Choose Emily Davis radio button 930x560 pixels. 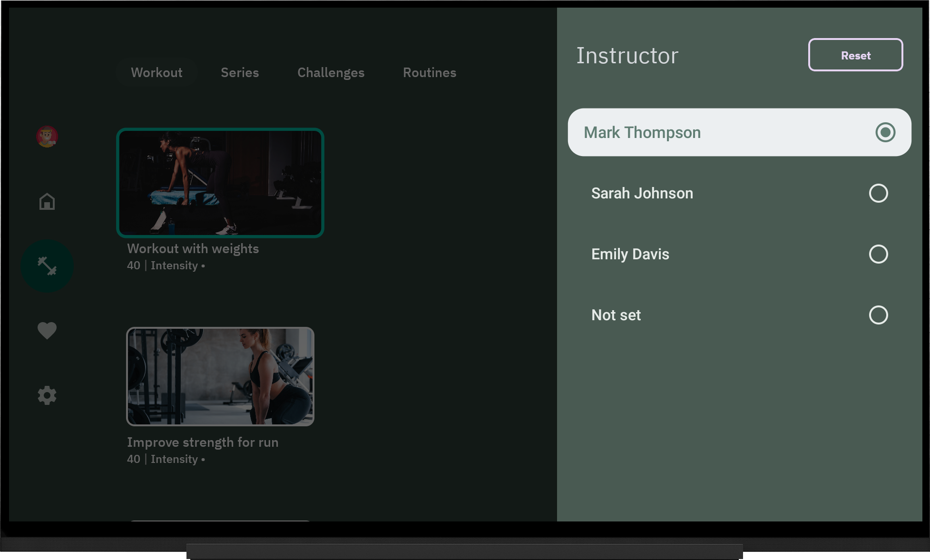tap(878, 254)
